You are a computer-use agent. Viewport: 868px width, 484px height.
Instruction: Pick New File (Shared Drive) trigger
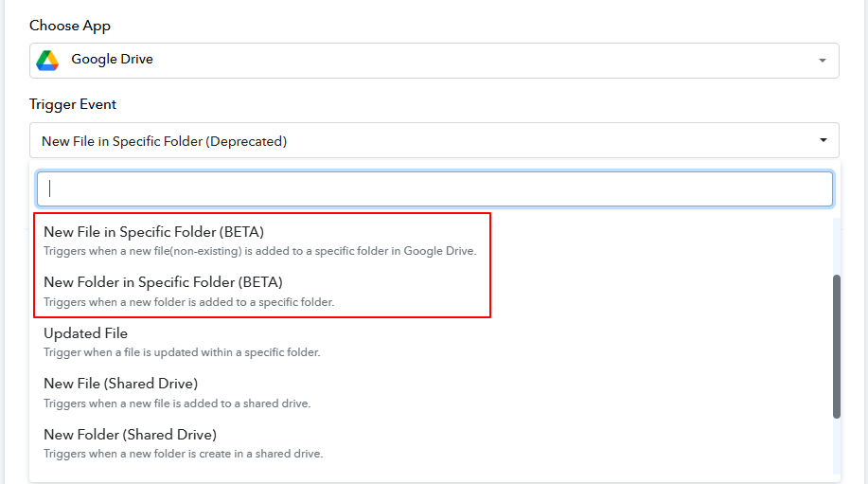point(120,384)
